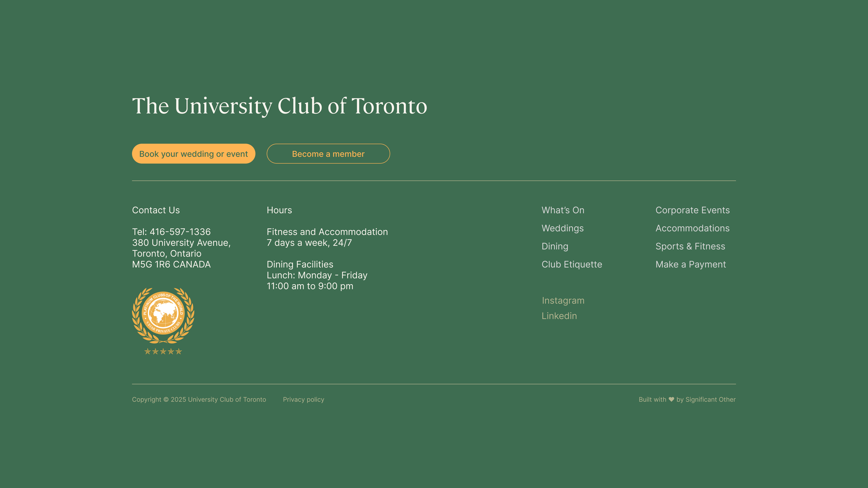
Task: Open the Dining footer link
Action: [555, 246]
